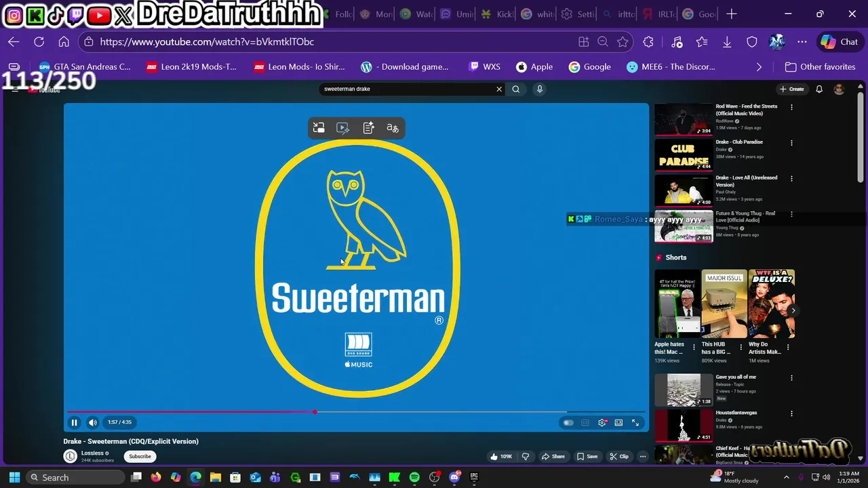This screenshot has height=488, width=868.
Task: Click the notes icon in the overlay toolbar
Action: pyautogui.click(x=368, y=127)
